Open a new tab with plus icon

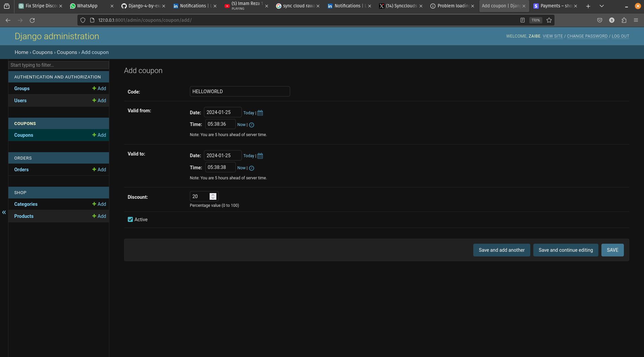(x=588, y=6)
